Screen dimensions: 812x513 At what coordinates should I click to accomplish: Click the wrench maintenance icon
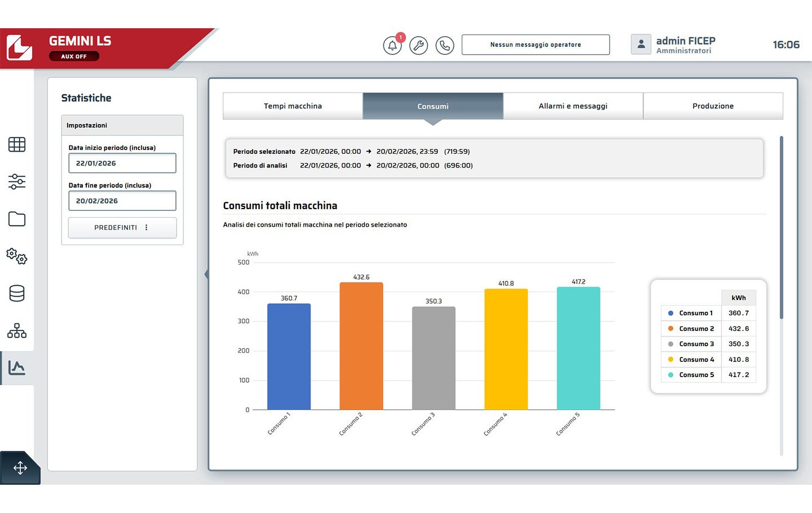pyautogui.click(x=418, y=45)
